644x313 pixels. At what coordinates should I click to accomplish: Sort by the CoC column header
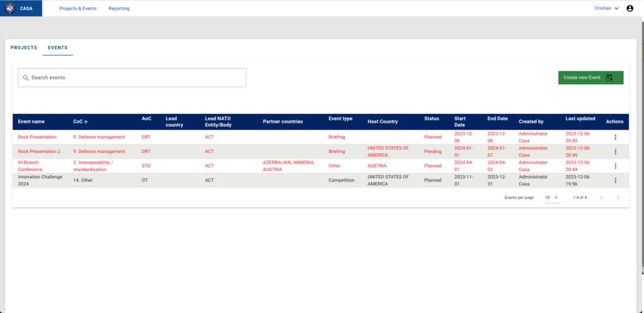click(80, 122)
